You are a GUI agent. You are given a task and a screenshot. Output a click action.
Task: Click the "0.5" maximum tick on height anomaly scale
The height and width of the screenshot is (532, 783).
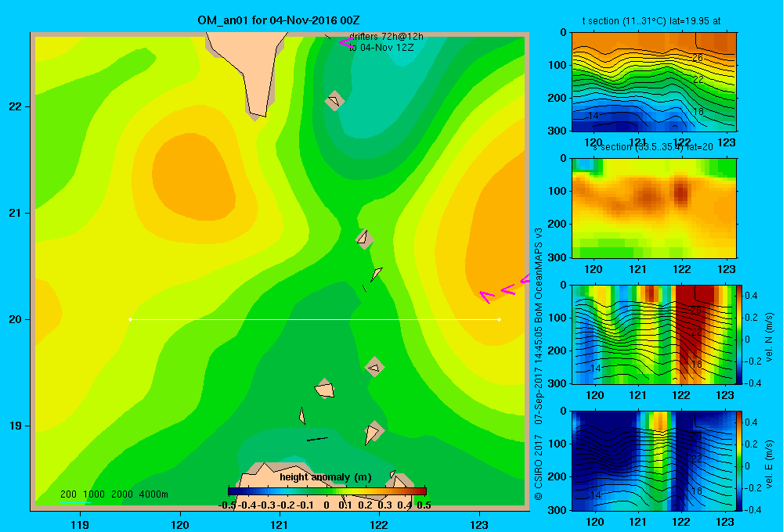click(x=424, y=505)
